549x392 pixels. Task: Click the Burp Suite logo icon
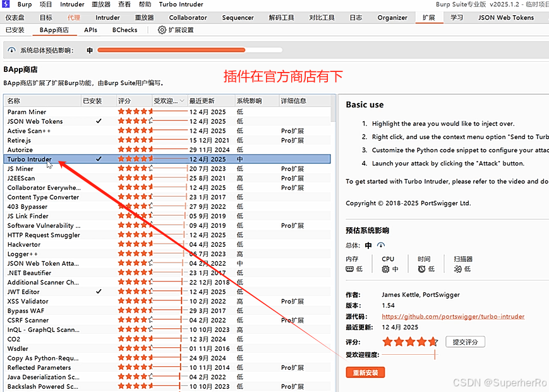pyautogui.click(x=6, y=4)
